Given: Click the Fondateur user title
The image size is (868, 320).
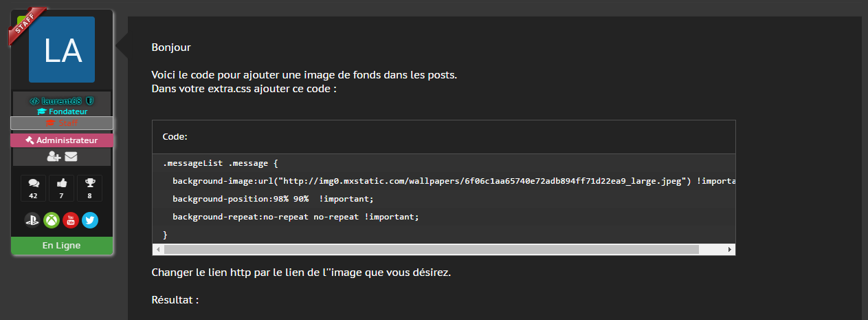Looking at the screenshot, I should pyautogui.click(x=62, y=111).
